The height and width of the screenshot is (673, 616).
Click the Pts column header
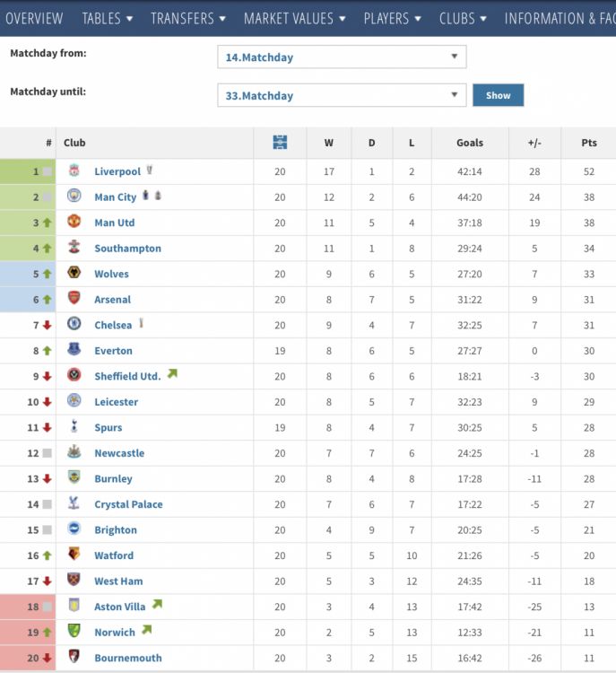[588, 143]
